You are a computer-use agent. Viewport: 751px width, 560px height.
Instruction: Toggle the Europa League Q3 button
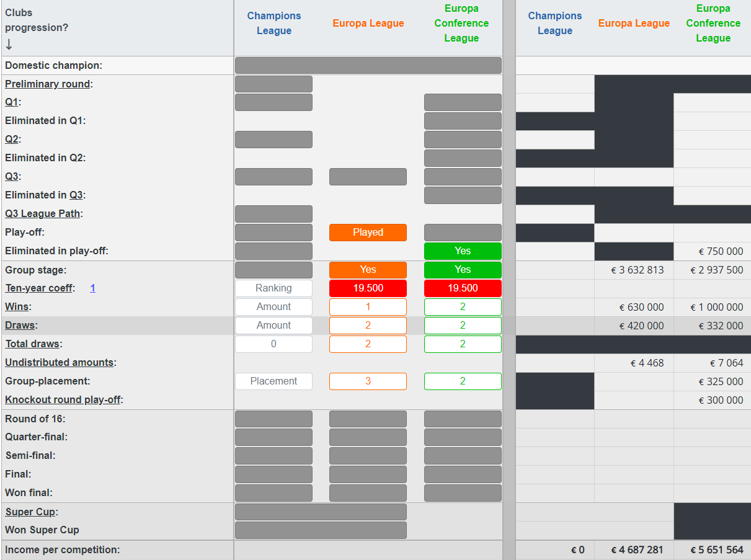(368, 177)
